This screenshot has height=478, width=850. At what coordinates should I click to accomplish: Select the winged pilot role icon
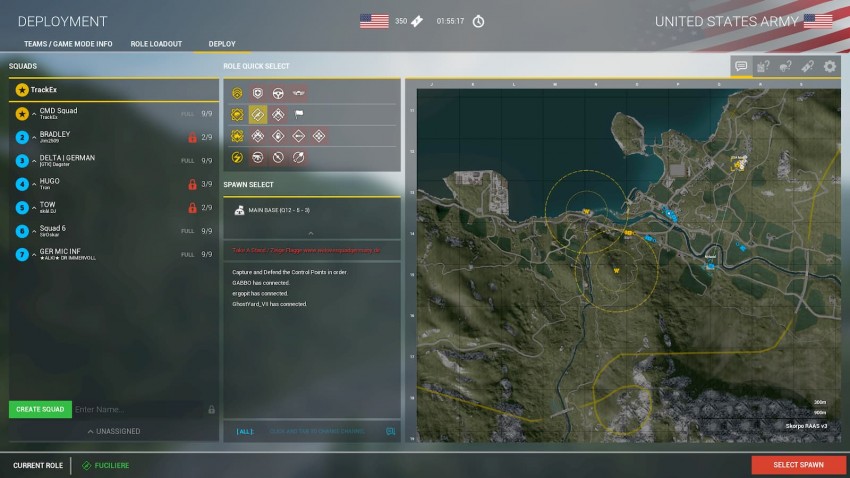(x=299, y=93)
